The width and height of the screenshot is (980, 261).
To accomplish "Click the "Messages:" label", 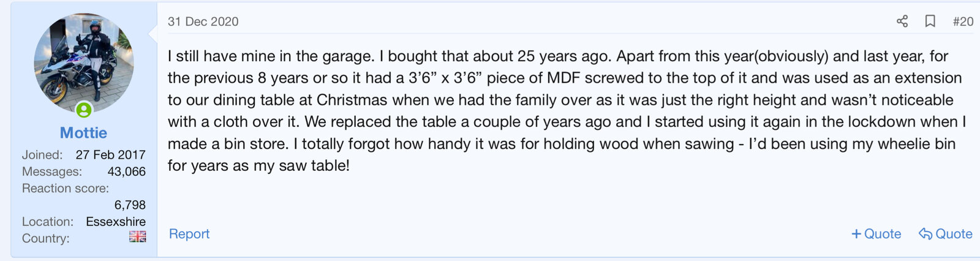I will tap(52, 172).
